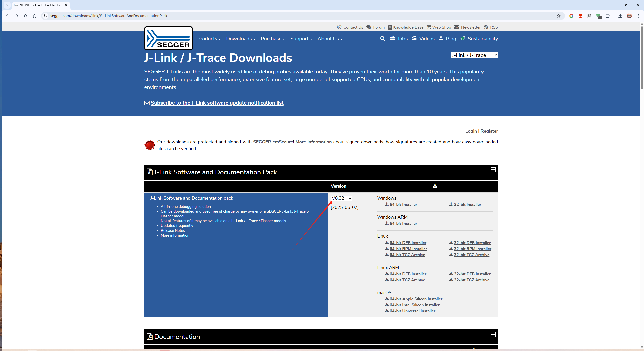
Task: Open the V8.32 version dropdown
Action: 341,198
